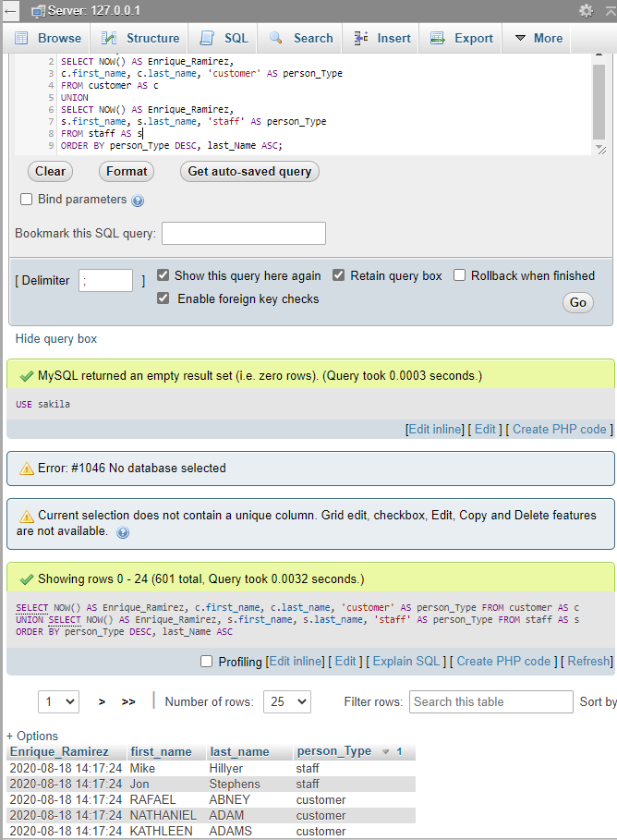Uncheck Enable foreign key checks

pos(163,298)
